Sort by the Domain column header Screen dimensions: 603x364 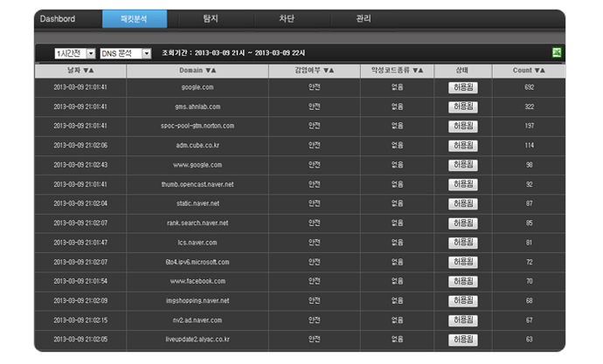[x=198, y=71]
